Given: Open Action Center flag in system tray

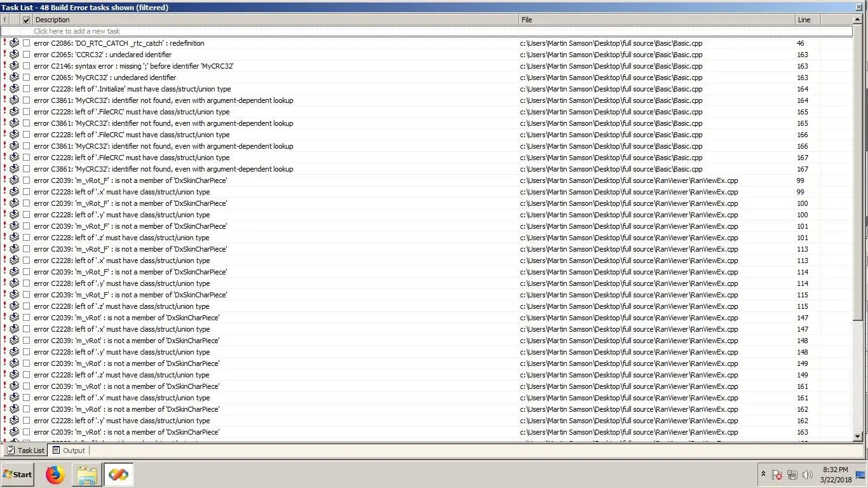Looking at the screenshot, I should (776, 475).
